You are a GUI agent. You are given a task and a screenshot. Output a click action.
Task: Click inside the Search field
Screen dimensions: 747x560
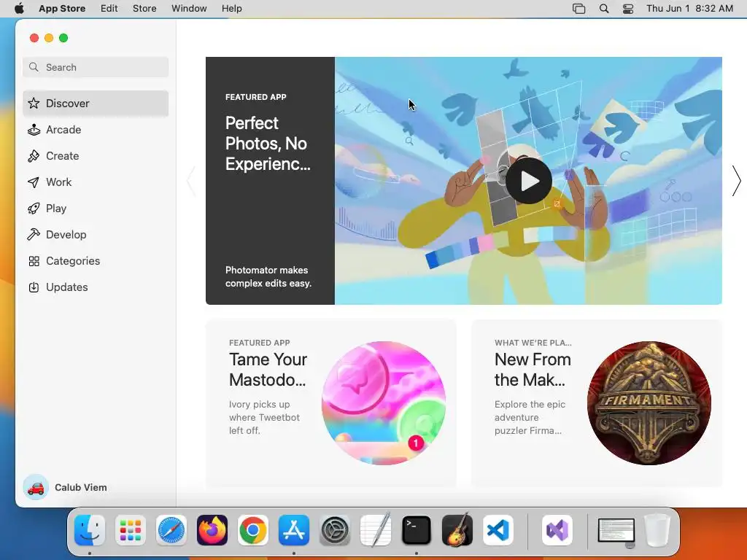pos(96,67)
